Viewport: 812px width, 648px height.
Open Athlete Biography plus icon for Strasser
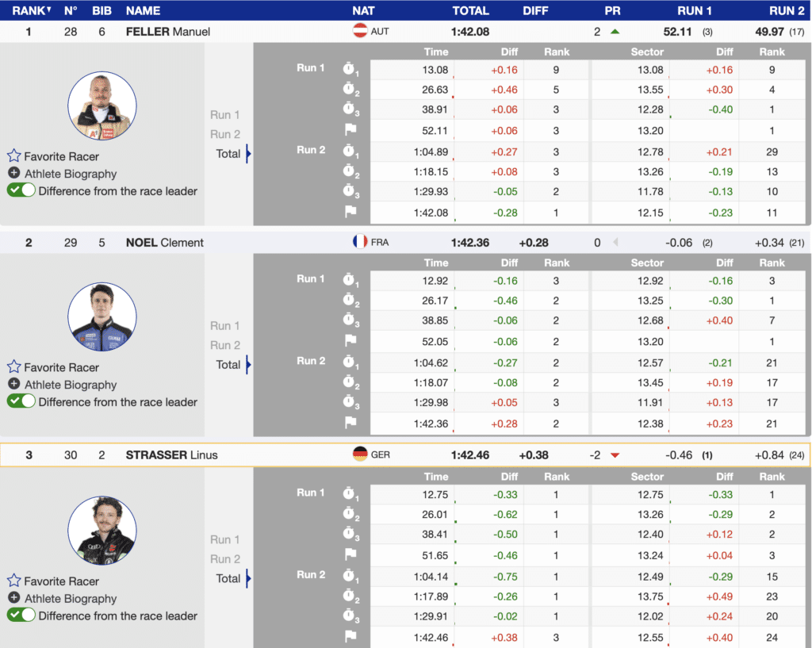coord(14,599)
